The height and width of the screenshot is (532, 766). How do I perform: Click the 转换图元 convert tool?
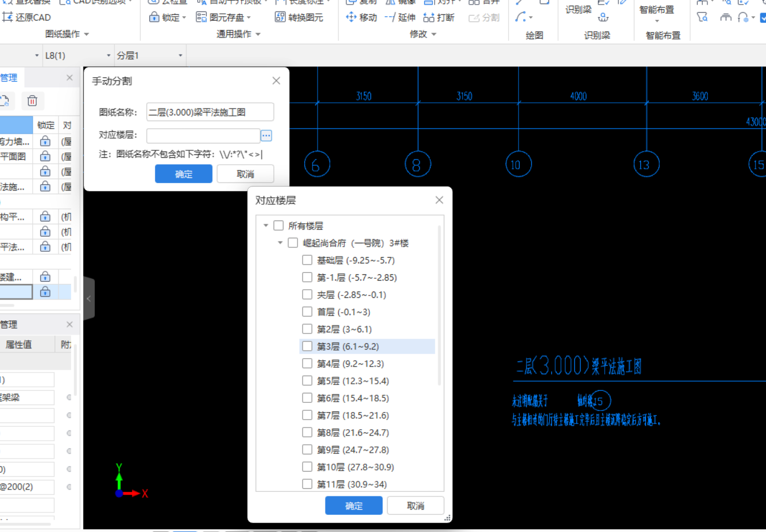coord(299,17)
